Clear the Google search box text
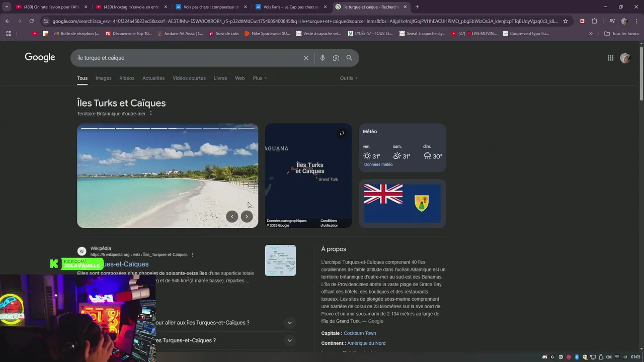 [x=306, y=58]
